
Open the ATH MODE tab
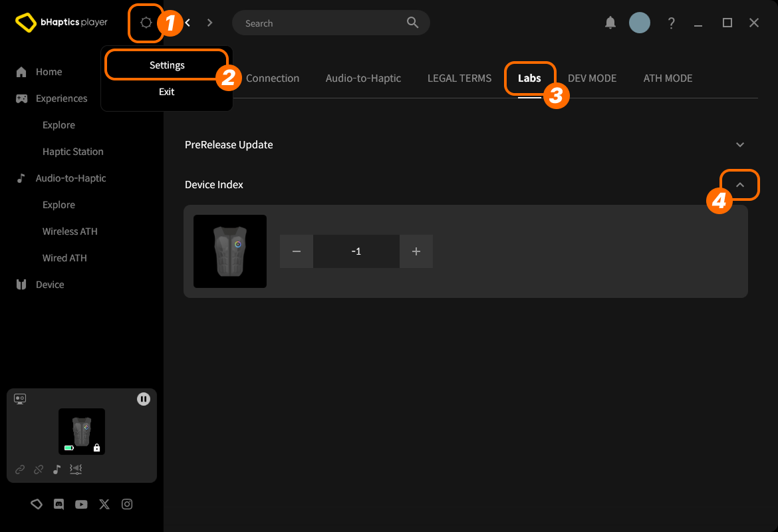668,78
